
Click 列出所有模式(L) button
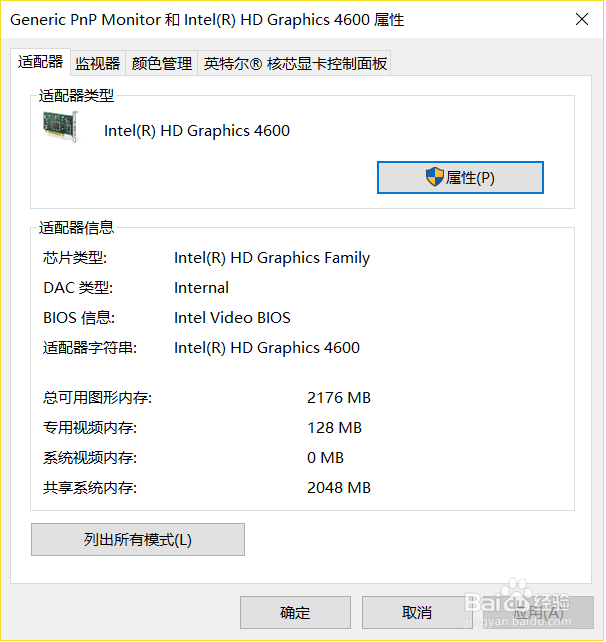coord(138,540)
